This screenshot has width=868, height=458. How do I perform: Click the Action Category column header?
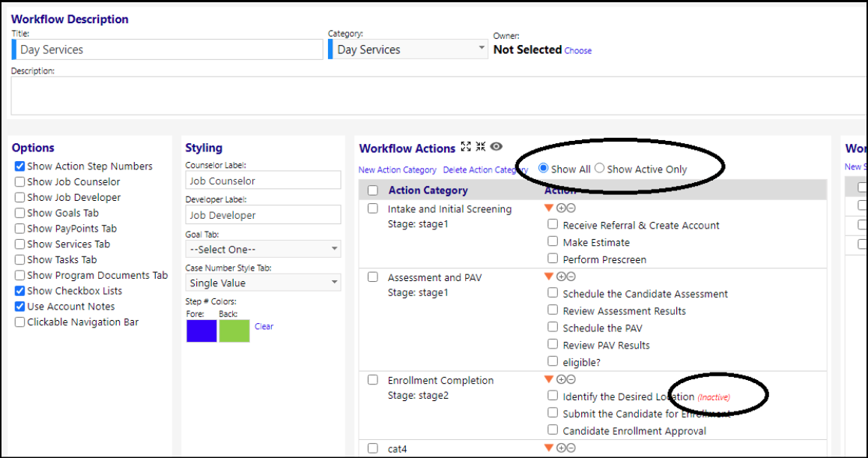[x=428, y=190]
